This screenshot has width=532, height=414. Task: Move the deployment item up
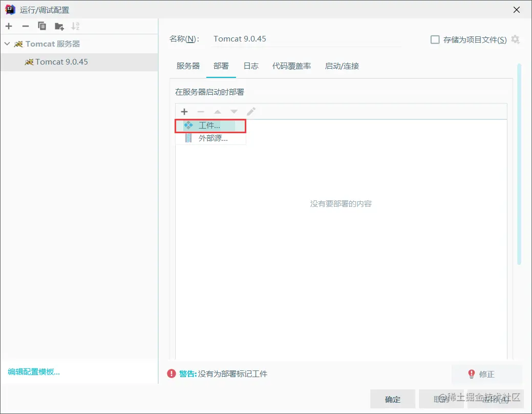click(x=218, y=112)
